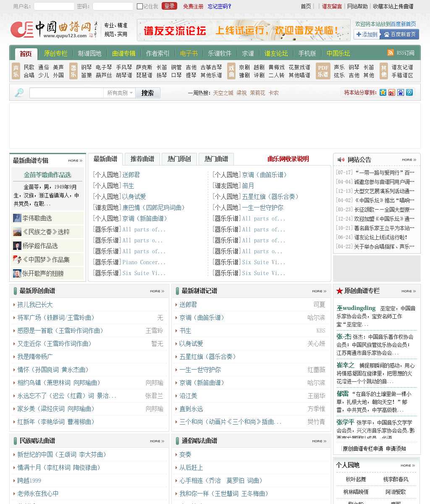The image size is (430, 504).
Task: Click the RSS订阅 feed icon
Action: click(391, 52)
